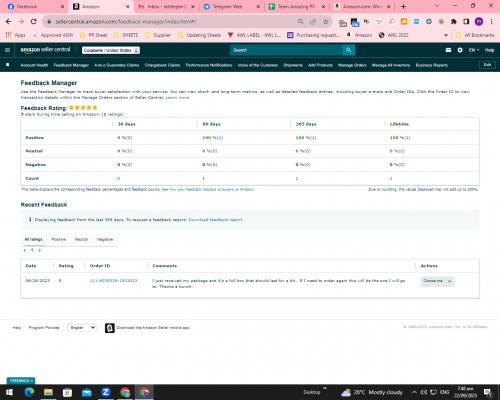The width and height of the screenshot is (500, 400).
Task: Click Download the Amazon Seller mobile app icon
Action: coord(110,328)
